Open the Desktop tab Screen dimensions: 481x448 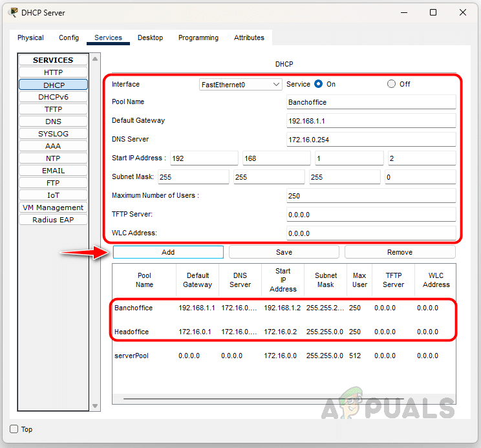[x=150, y=37]
